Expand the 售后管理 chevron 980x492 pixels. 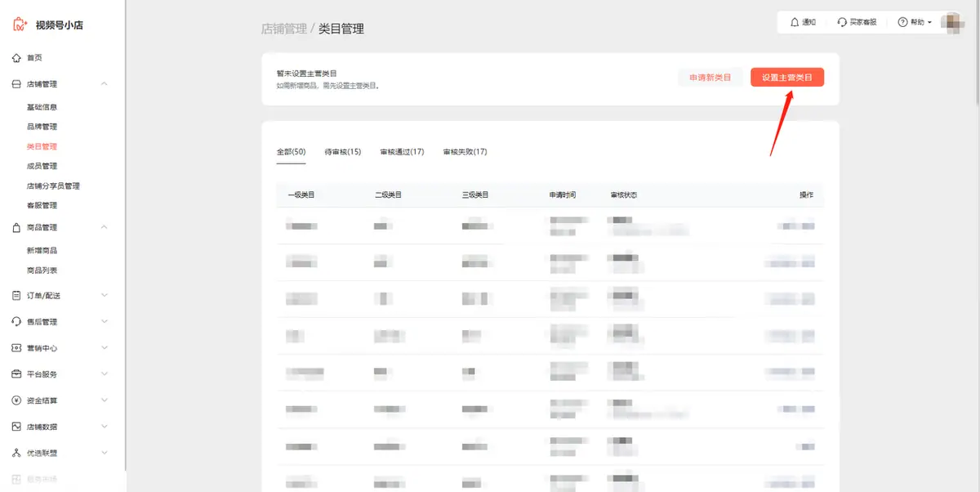(105, 322)
